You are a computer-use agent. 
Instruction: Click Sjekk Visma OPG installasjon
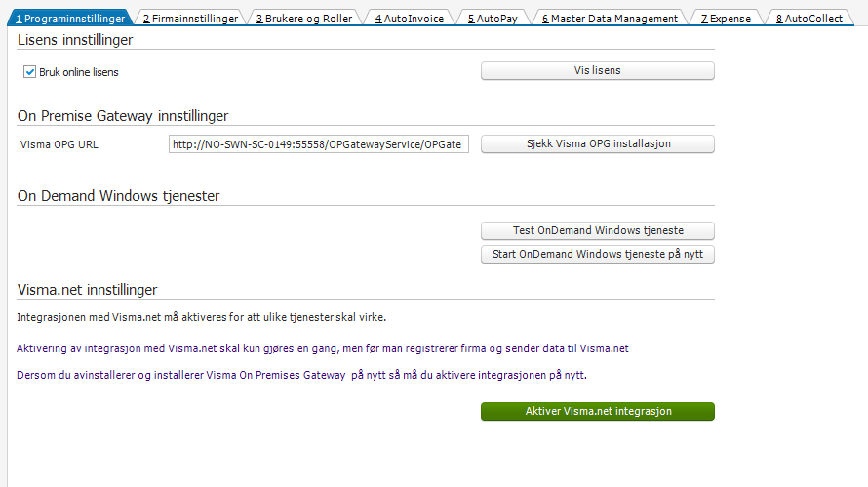coord(597,144)
